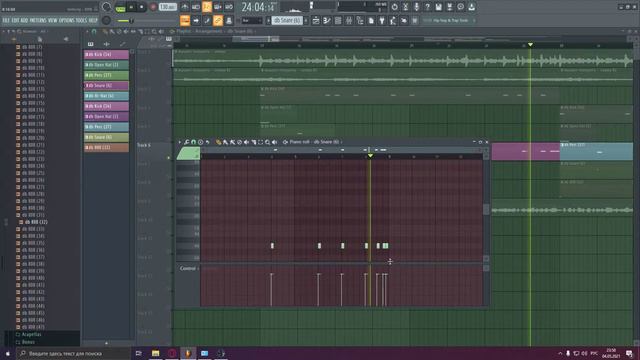
Task: Toggle the orange typing keyboard to piano icon
Action: pyautogui.click(x=185, y=20)
